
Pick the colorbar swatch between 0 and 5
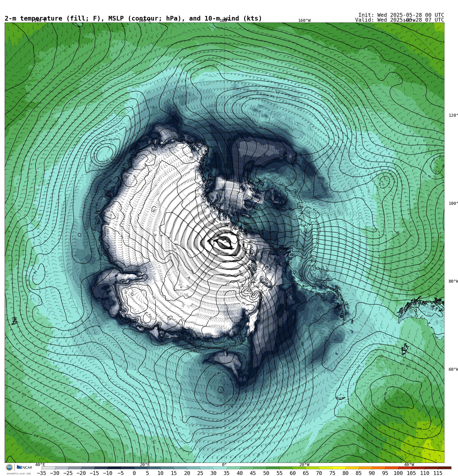tap(141, 468)
